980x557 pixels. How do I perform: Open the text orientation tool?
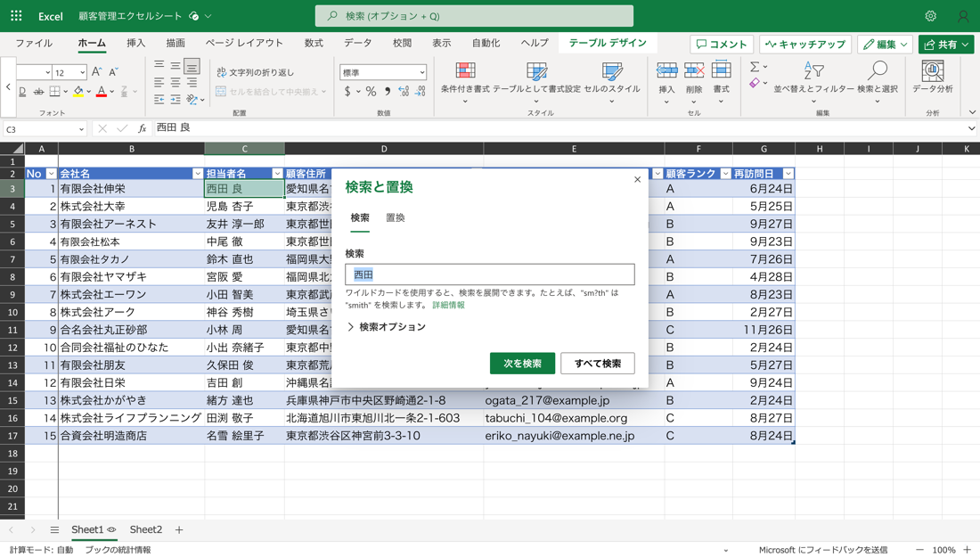192,100
